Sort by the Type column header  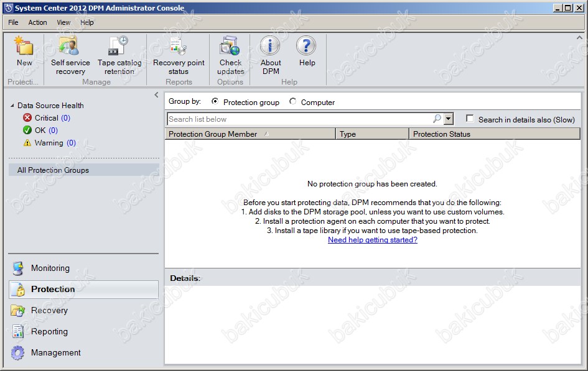tap(372, 134)
